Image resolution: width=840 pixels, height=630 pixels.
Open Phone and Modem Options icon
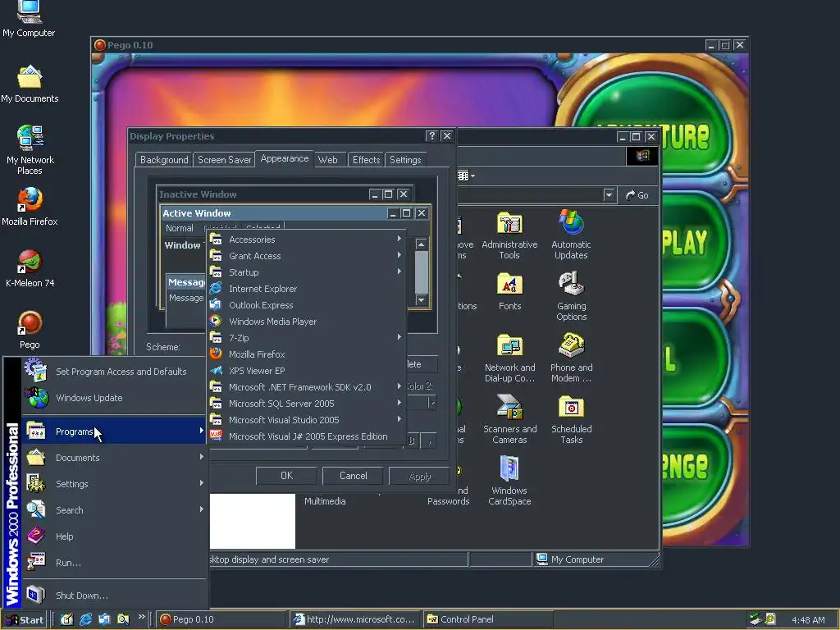click(571, 358)
